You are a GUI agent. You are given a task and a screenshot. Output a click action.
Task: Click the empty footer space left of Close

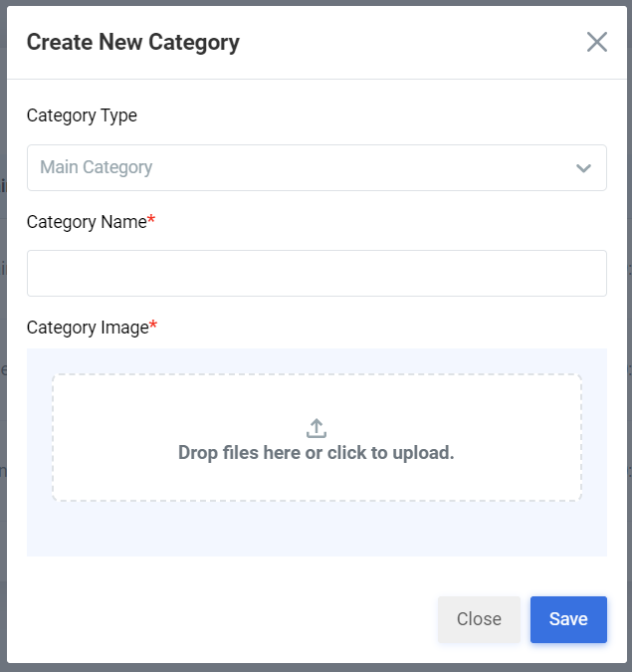[223, 619]
